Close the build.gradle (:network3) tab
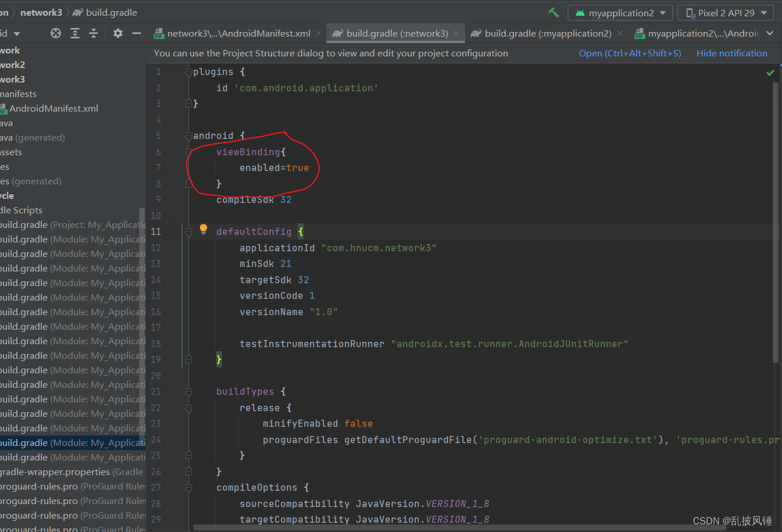 (x=456, y=33)
